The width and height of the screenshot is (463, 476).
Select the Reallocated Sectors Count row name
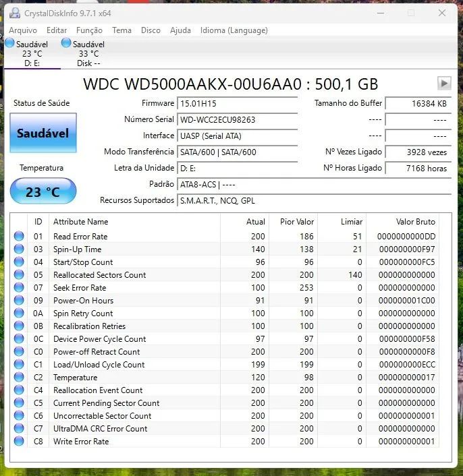(100, 274)
